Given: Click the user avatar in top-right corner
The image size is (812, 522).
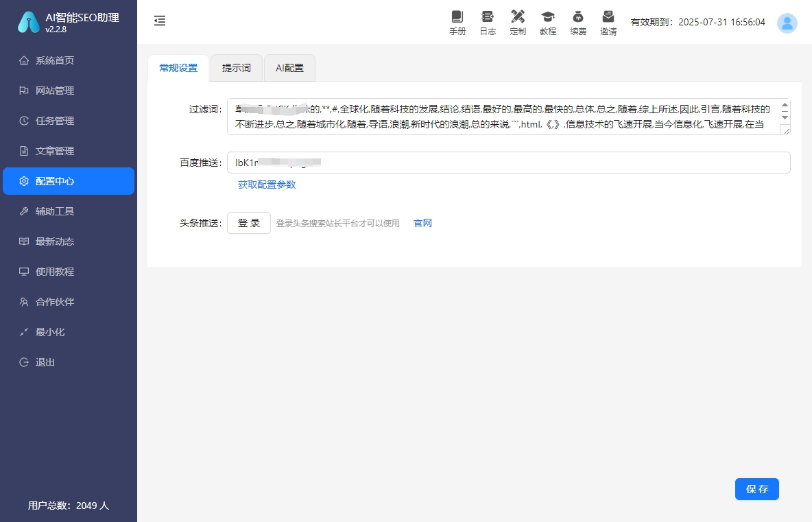Looking at the screenshot, I should coord(787,23).
